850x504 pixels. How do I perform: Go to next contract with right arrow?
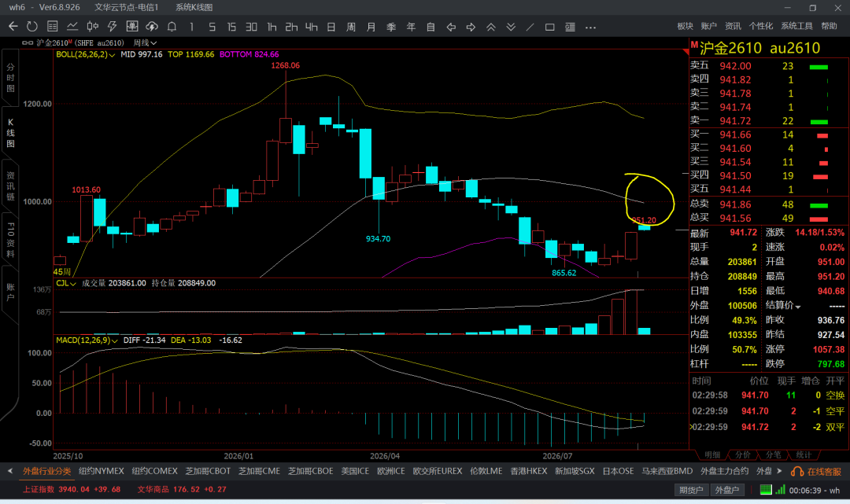(471, 27)
